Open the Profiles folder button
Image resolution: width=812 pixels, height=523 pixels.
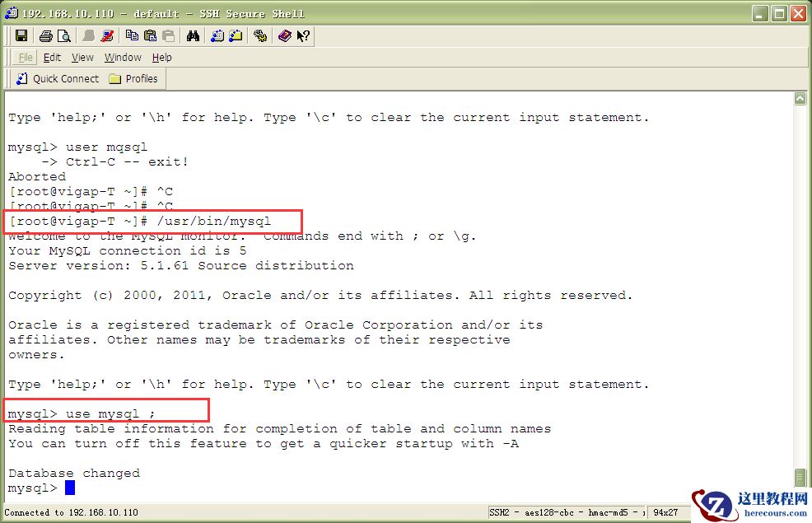pos(133,79)
